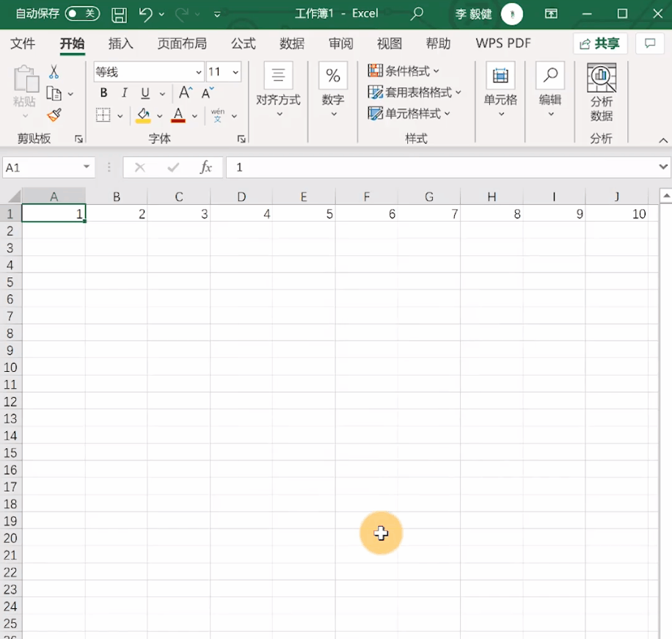Open the 视图 tab

[389, 43]
